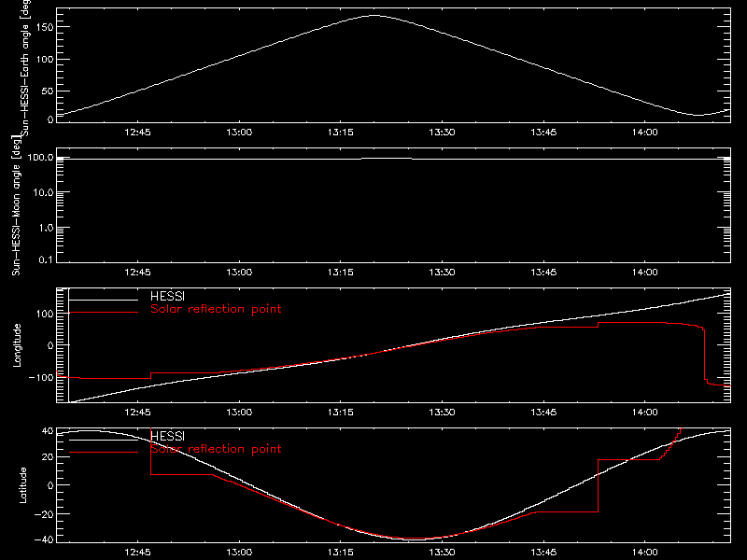Click 13:00 under the Sun-HESSI-Earth plot
The height and width of the screenshot is (560, 747).
[x=239, y=132]
